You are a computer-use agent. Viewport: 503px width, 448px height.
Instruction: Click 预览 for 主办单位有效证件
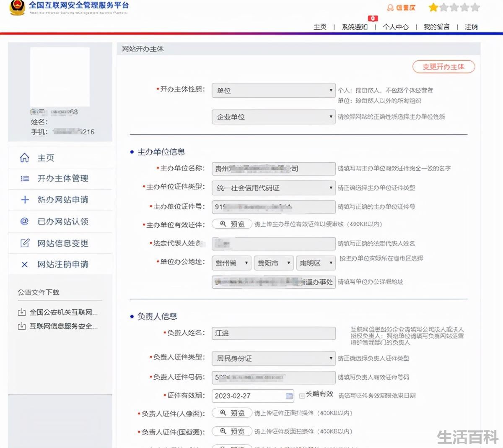coord(232,224)
